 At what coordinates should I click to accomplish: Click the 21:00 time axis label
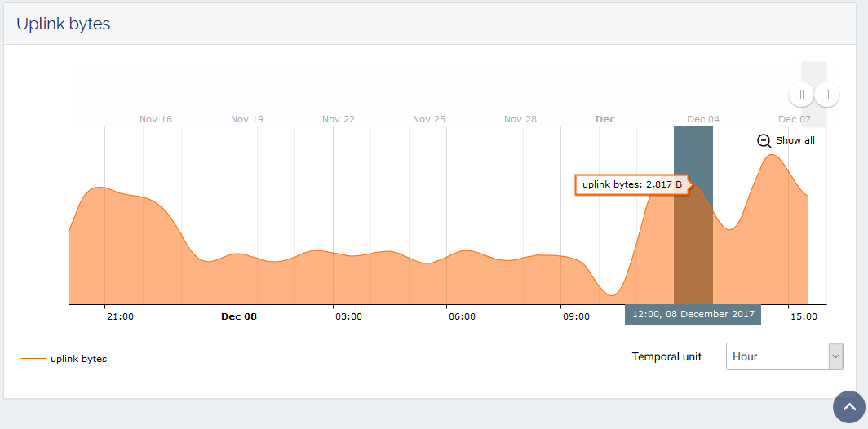click(x=121, y=316)
